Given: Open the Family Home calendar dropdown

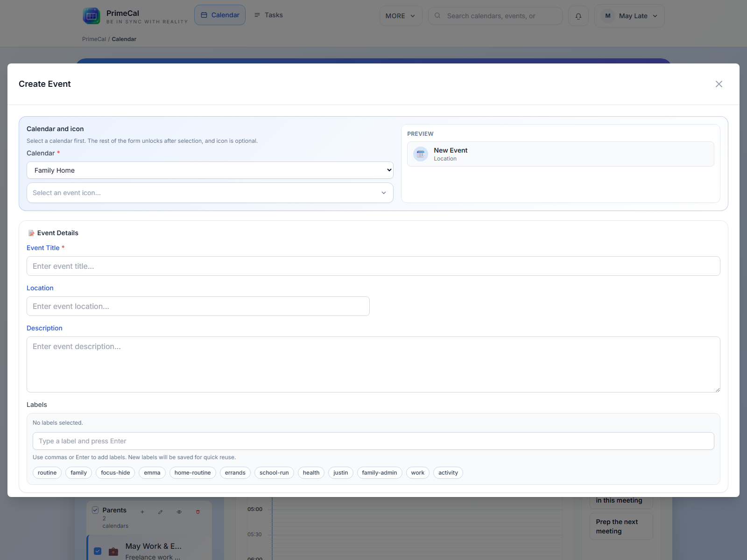Looking at the screenshot, I should click(210, 170).
